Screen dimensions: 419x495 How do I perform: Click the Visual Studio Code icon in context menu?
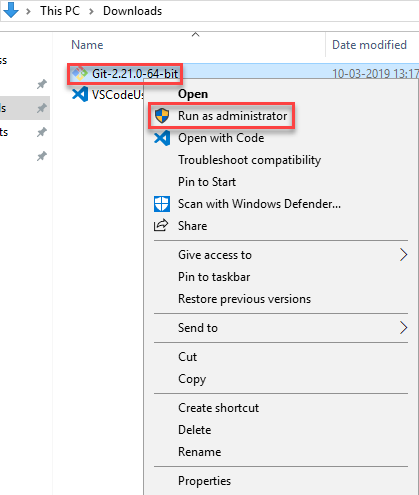(x=162, y=138)
